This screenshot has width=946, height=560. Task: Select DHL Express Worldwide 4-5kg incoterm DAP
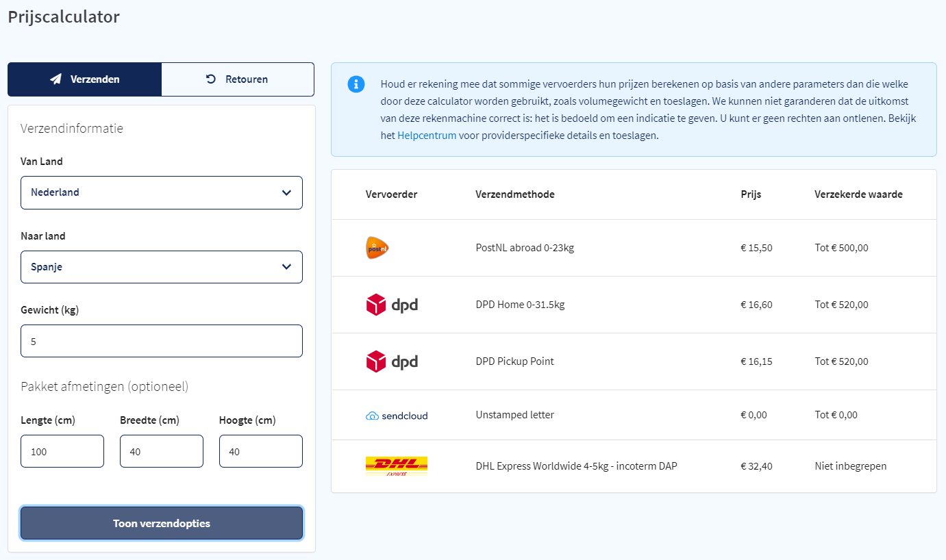(577, 466)
